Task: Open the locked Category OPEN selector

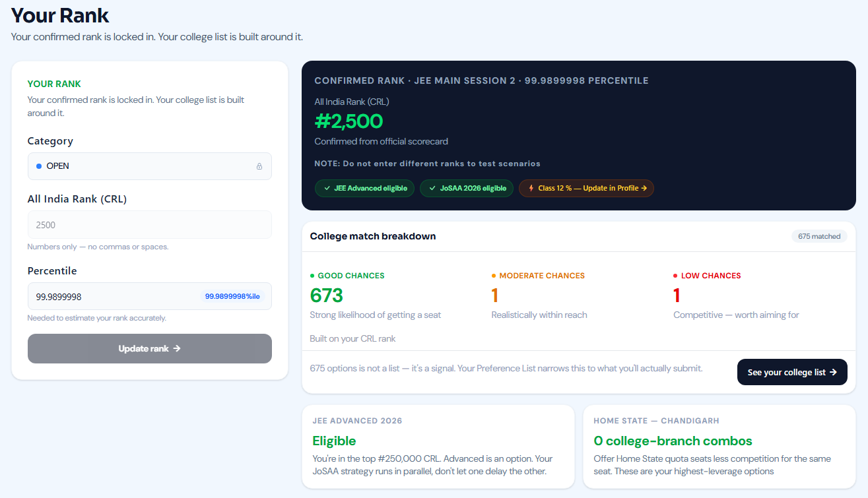Action: click(x=150, y=166)
